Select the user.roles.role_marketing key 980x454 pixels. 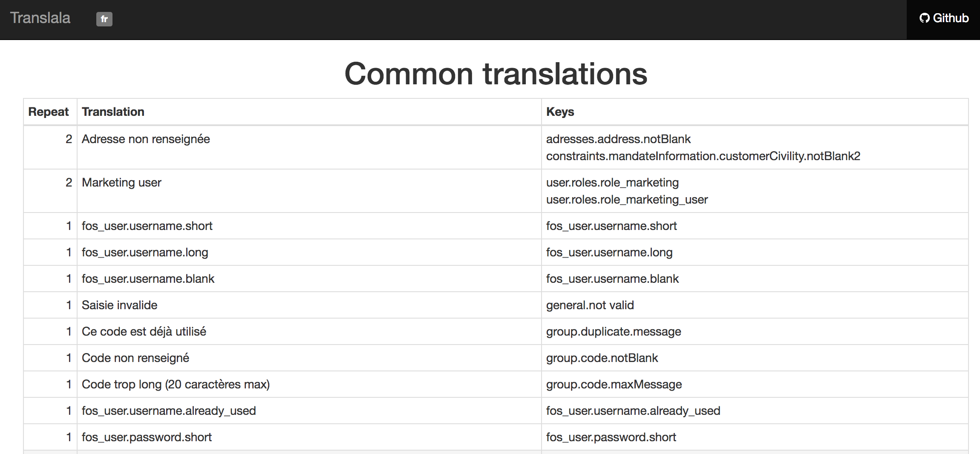pos(612,183)
